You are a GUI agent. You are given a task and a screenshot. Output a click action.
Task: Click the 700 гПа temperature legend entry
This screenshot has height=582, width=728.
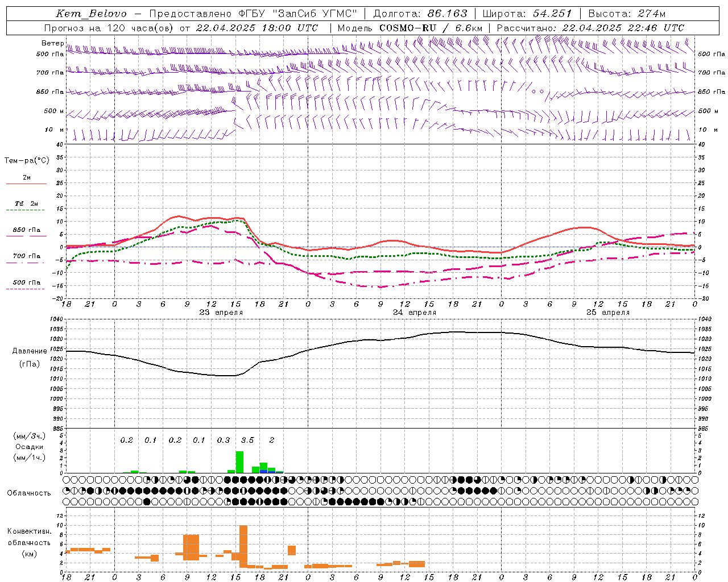click(27, 256)
